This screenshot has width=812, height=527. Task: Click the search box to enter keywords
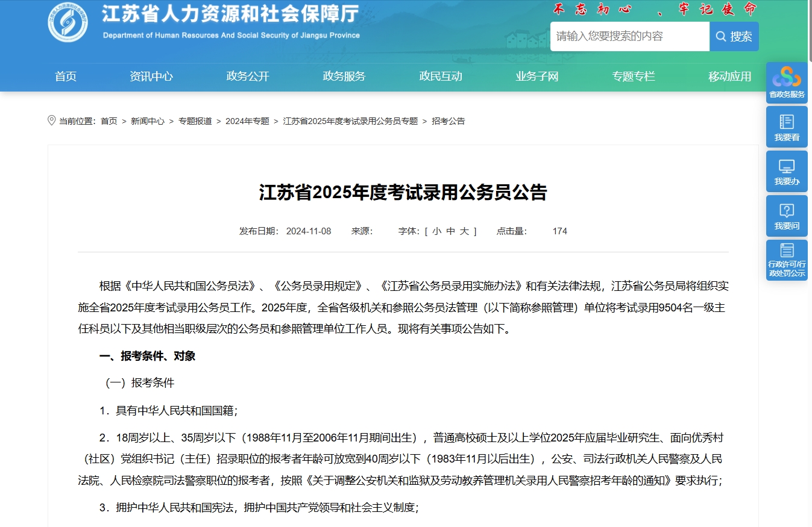[629, 37]
